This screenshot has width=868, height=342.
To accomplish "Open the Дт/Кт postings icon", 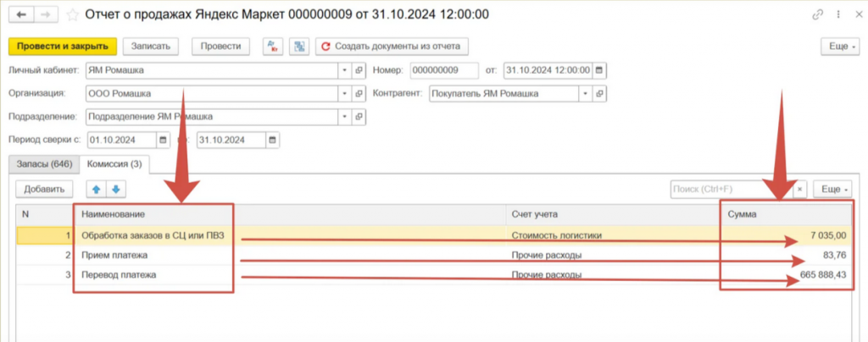I will click(272, 47).
